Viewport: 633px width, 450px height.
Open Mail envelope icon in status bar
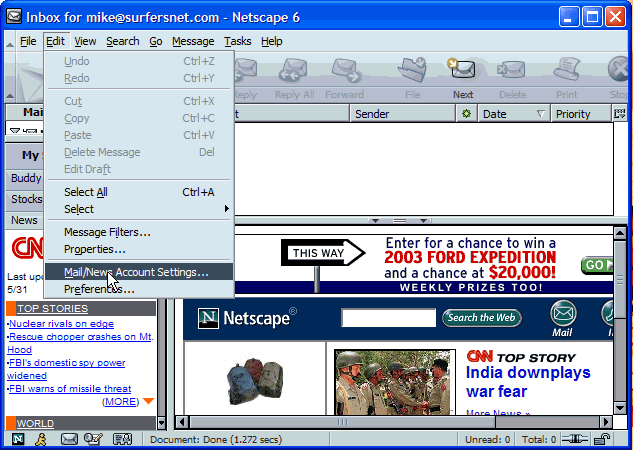[x=69, y=439]
